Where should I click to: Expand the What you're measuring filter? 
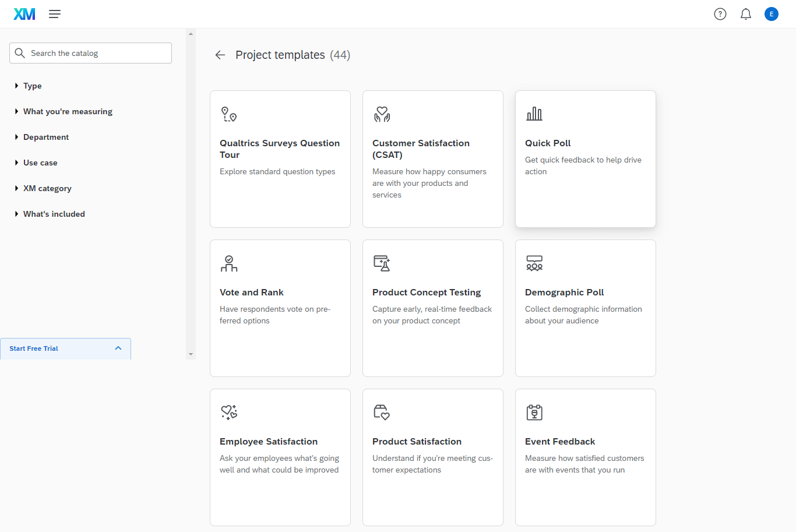point(68,111)
